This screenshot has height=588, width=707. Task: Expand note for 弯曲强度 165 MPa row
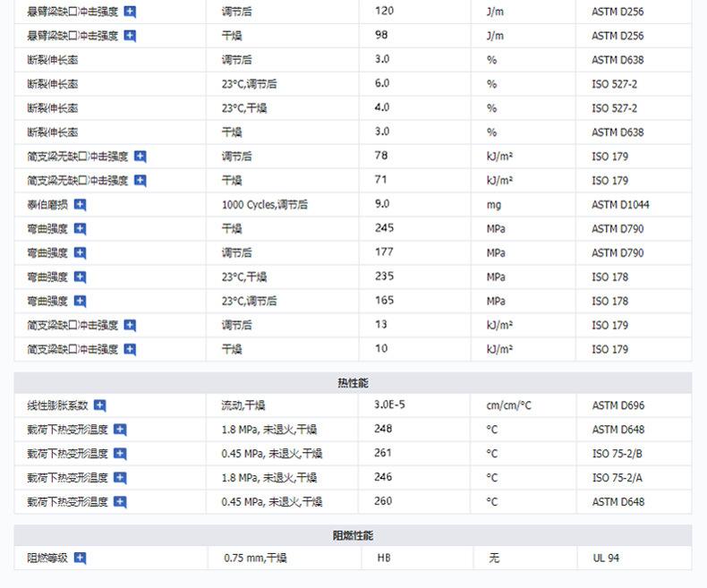pos(81,302)
